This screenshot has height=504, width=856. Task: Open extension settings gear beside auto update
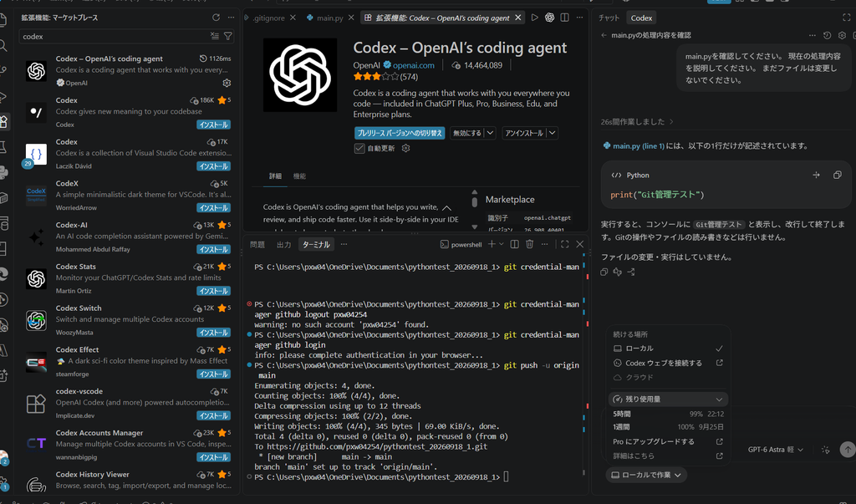[405, 148]
